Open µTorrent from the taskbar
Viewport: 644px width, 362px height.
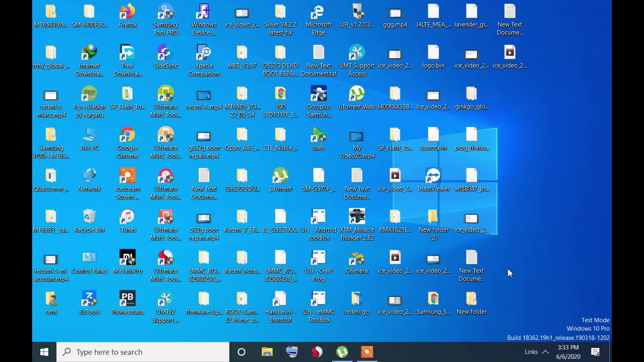(342, 352)
